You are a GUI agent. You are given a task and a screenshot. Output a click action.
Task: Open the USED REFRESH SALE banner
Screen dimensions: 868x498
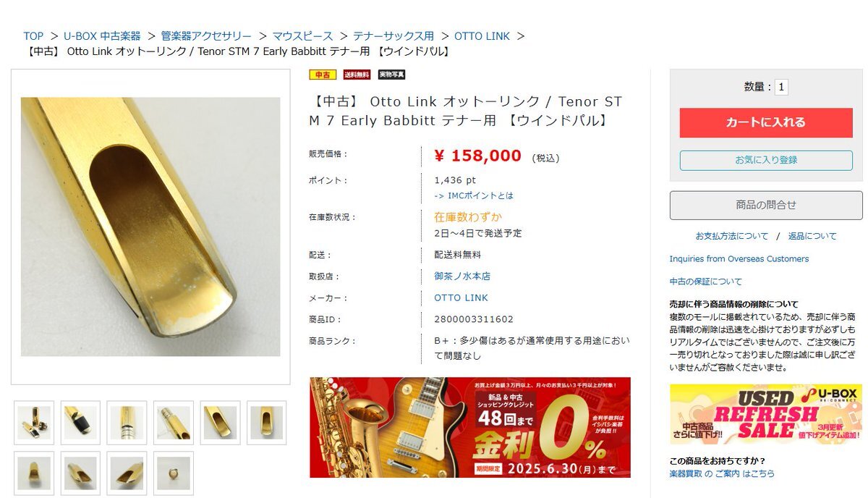tap(766, 414)
